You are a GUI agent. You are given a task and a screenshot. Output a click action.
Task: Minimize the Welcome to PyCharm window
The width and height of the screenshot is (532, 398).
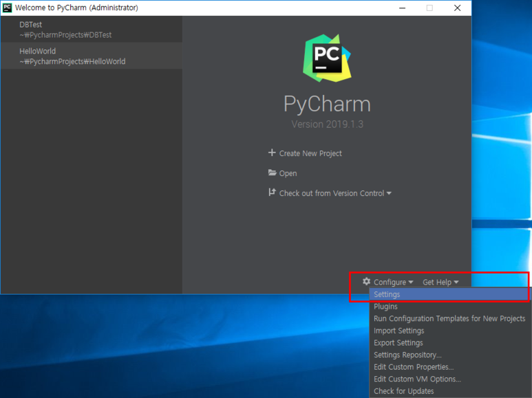click(x=403, y=8)
